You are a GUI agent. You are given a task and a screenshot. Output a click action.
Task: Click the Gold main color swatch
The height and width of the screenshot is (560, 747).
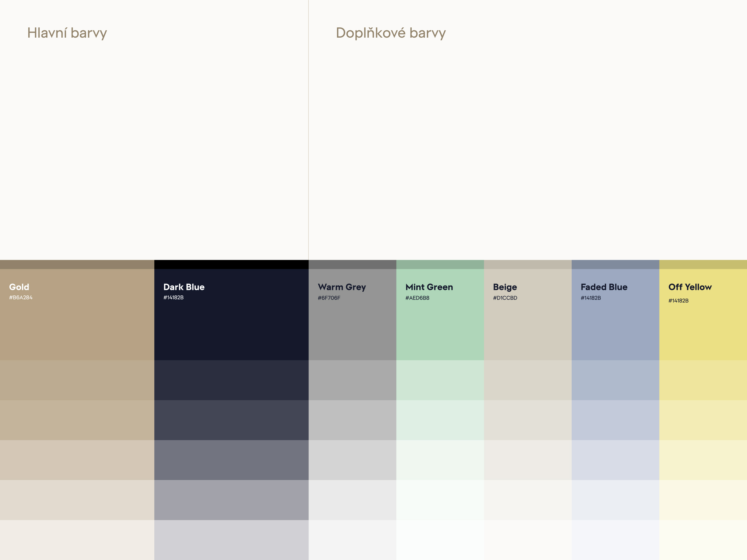77,315
